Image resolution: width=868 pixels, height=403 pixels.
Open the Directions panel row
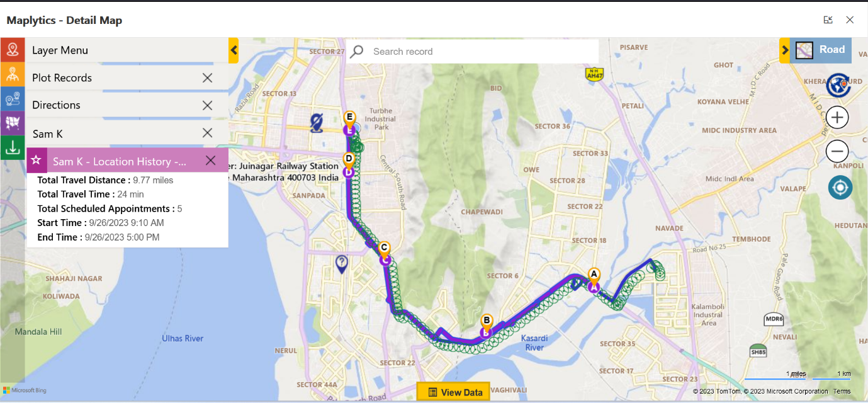pyautogui.click(x=127, y=105)
